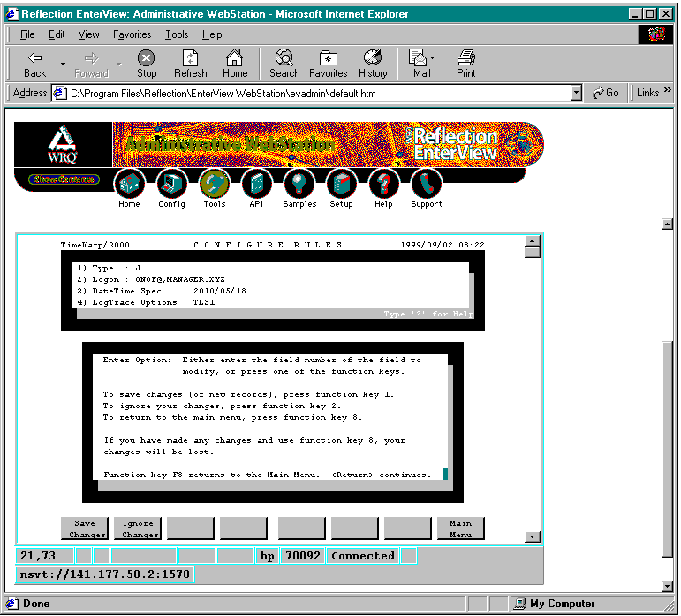The image size is (681, 616).
Task: Click the Forward toolbar button
Action: click(x=91, y=65)
